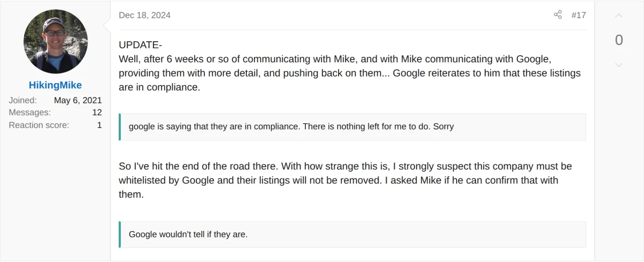Click the "Reaction score:" label
The width and height of the screenshot is (644, 262).
(39, 125)
